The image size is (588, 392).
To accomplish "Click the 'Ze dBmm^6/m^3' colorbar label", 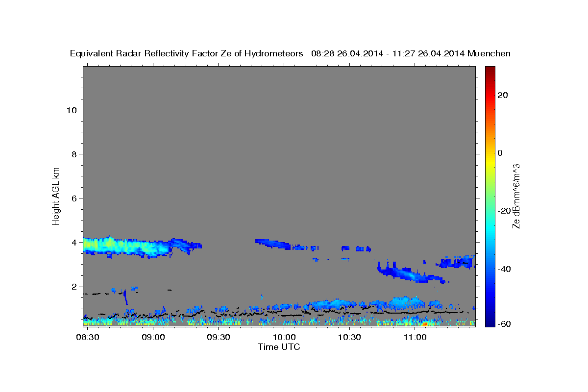I will (516, 196).
